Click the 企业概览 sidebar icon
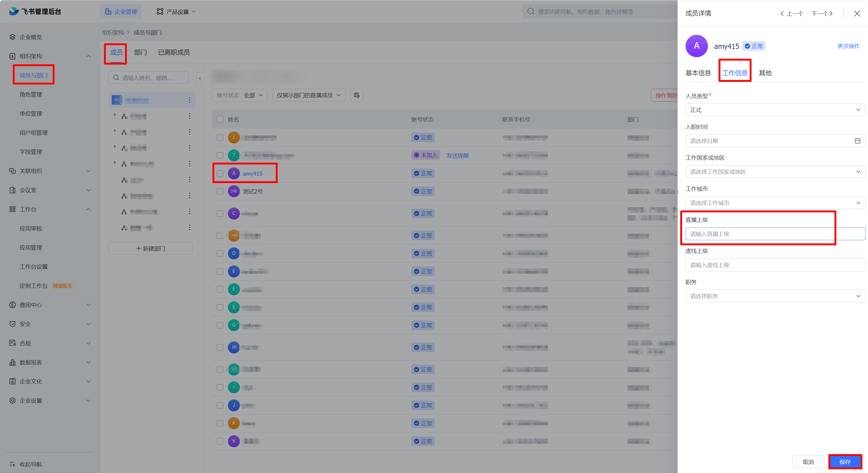 (12, 37)
